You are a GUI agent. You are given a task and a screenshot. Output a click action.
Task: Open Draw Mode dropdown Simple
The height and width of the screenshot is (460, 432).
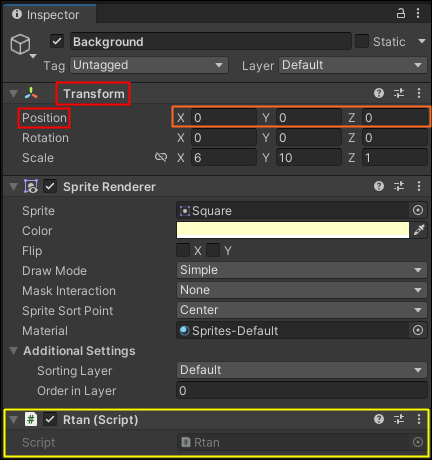302,270
